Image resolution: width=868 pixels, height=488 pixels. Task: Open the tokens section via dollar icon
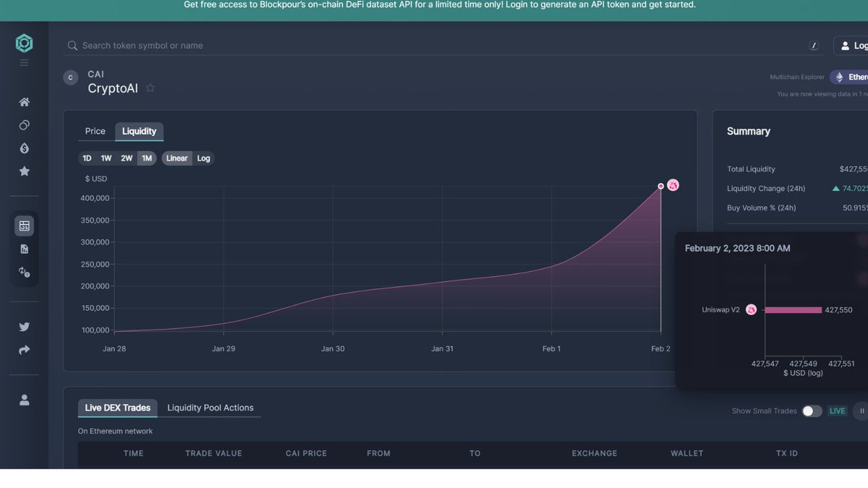24,147
